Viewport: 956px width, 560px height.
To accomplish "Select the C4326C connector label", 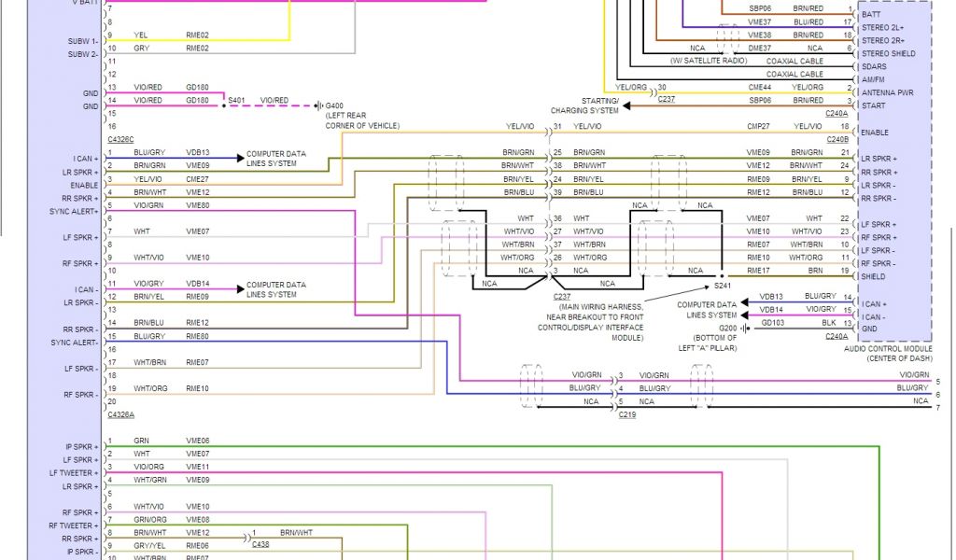I will click(x=121, y=139).
